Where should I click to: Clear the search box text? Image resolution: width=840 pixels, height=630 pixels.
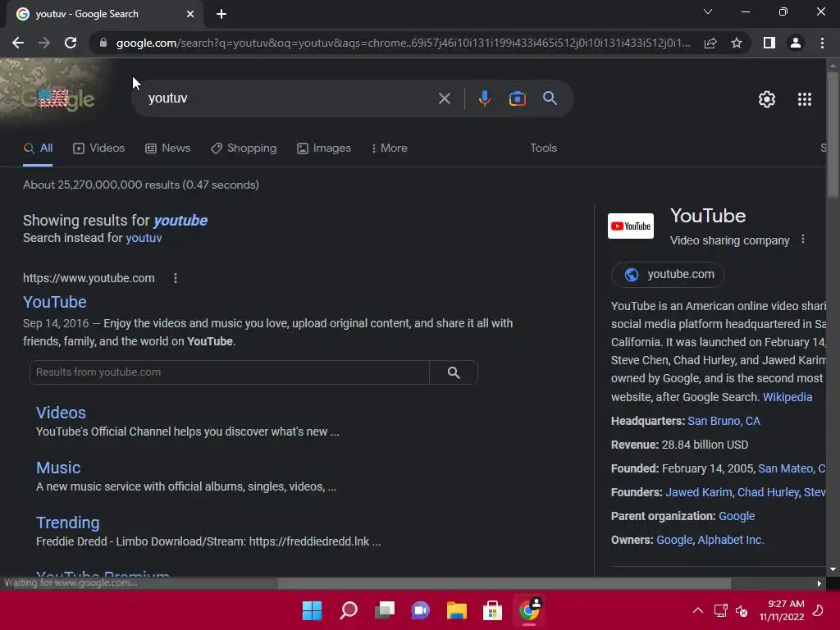tap(444, 98)
